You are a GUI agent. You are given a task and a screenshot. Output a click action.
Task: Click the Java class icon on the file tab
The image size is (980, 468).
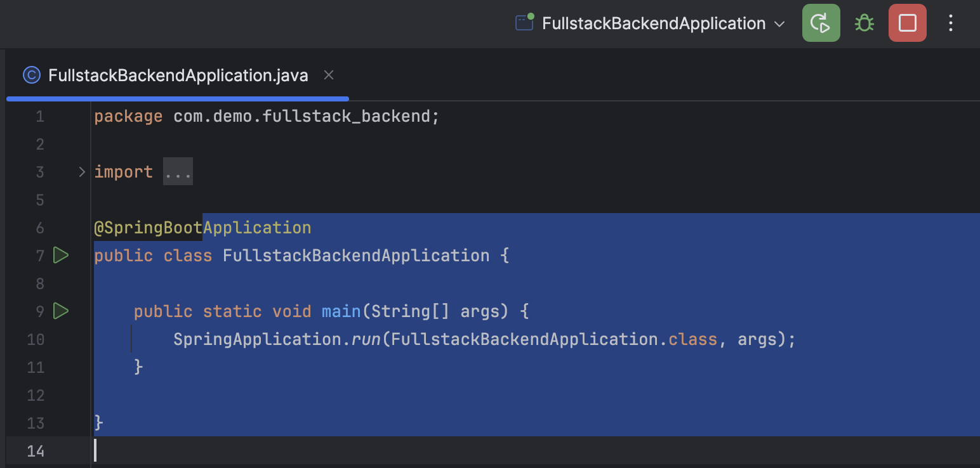(x=31, y=75)
